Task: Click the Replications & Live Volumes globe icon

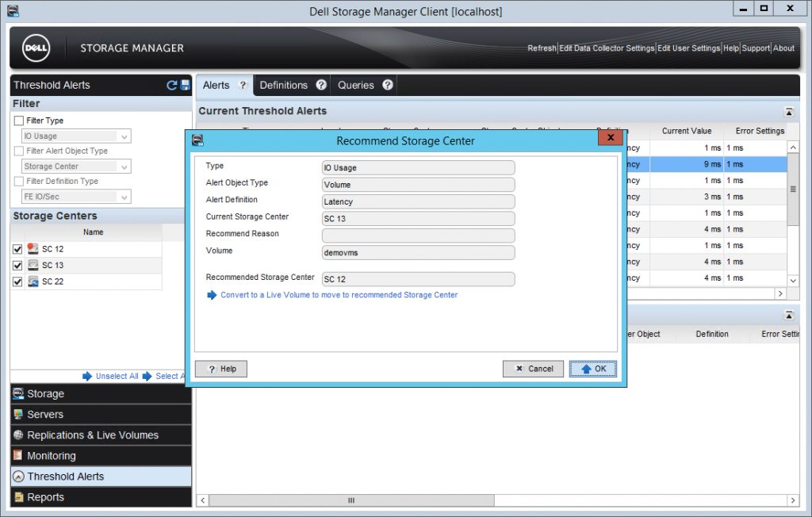Action: click(18, 435)
